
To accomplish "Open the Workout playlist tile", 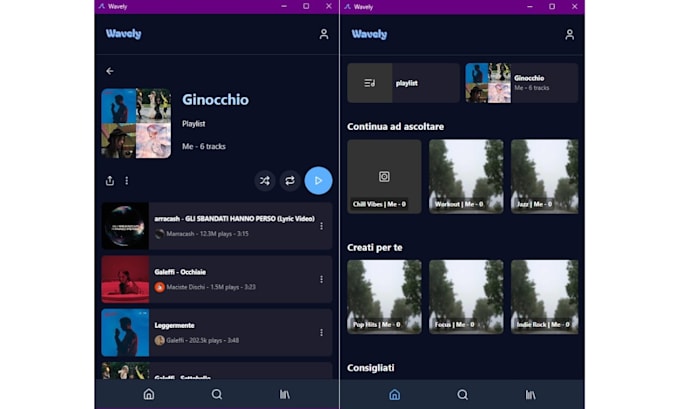I will (466, 177).
